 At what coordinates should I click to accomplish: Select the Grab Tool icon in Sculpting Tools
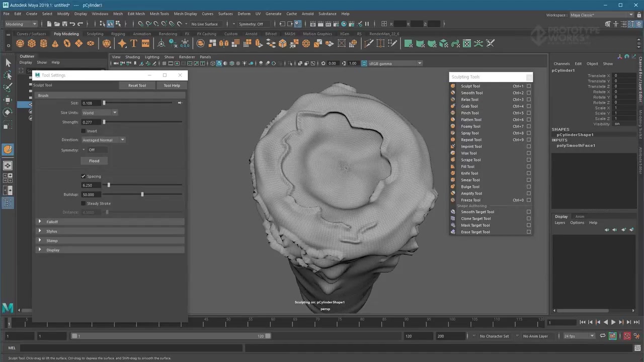453,106
